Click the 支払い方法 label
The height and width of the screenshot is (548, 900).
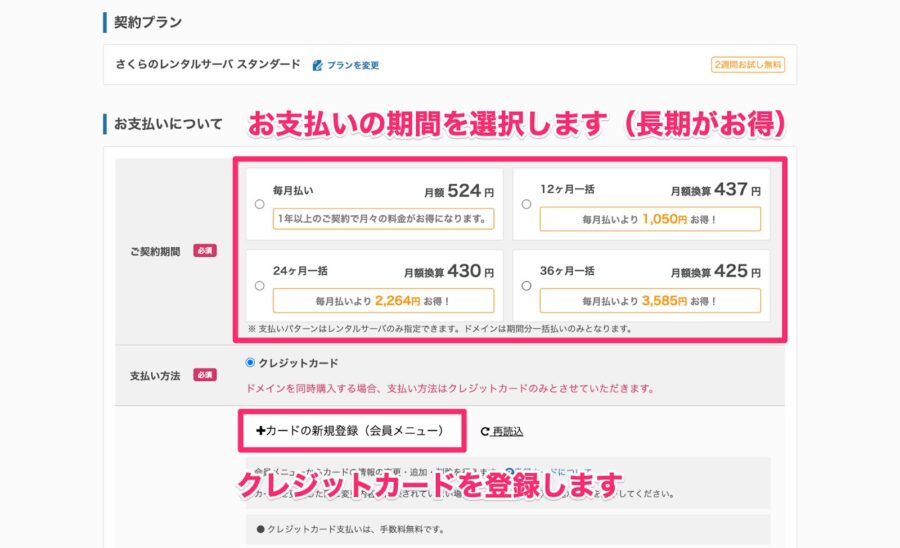click(x=155, y=376)
